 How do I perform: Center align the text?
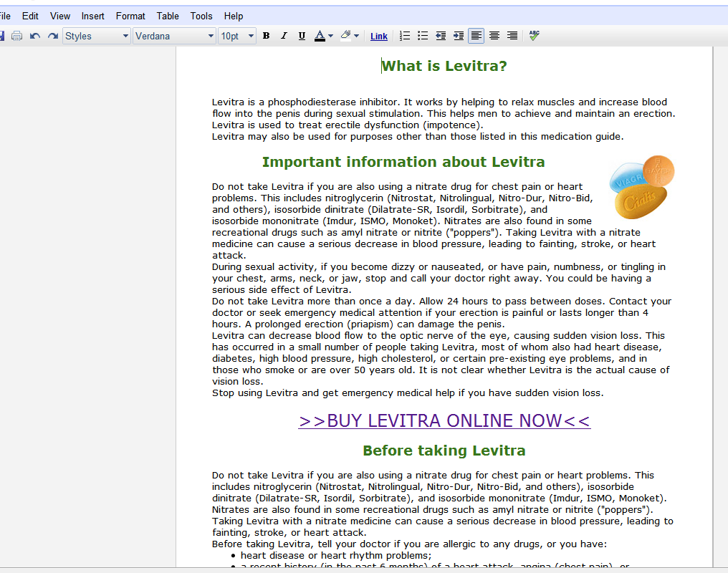tap(494, 36)
